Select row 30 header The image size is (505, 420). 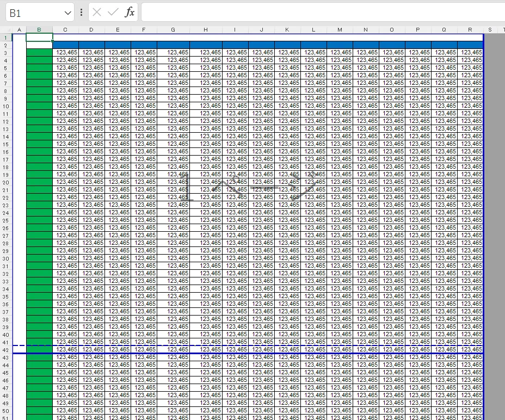tap(6, 258)
